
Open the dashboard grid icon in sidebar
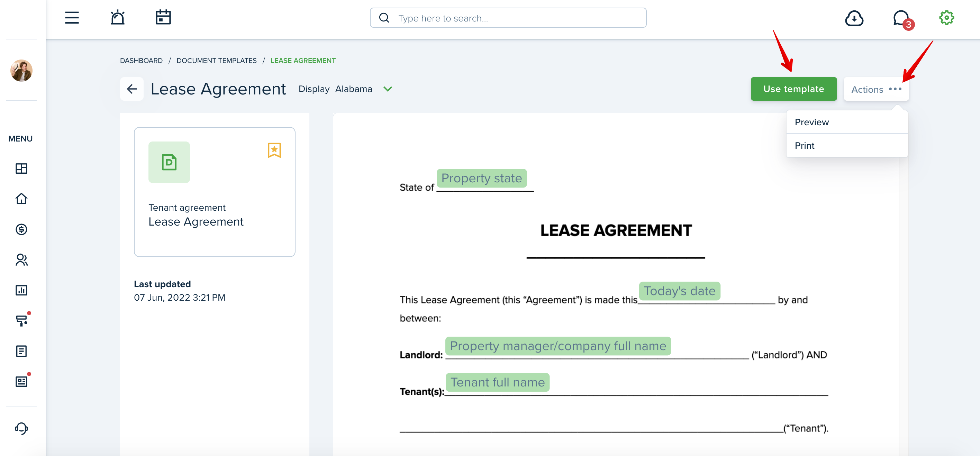[x=21, y=168]
